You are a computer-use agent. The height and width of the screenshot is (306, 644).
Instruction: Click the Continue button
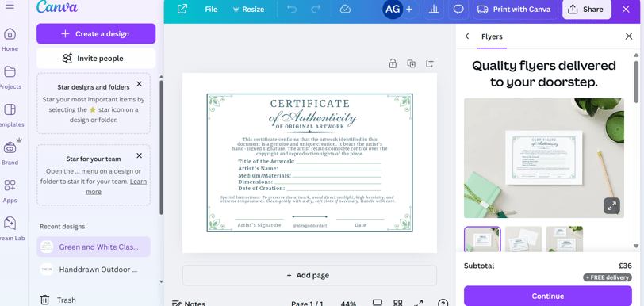point(548,296)
